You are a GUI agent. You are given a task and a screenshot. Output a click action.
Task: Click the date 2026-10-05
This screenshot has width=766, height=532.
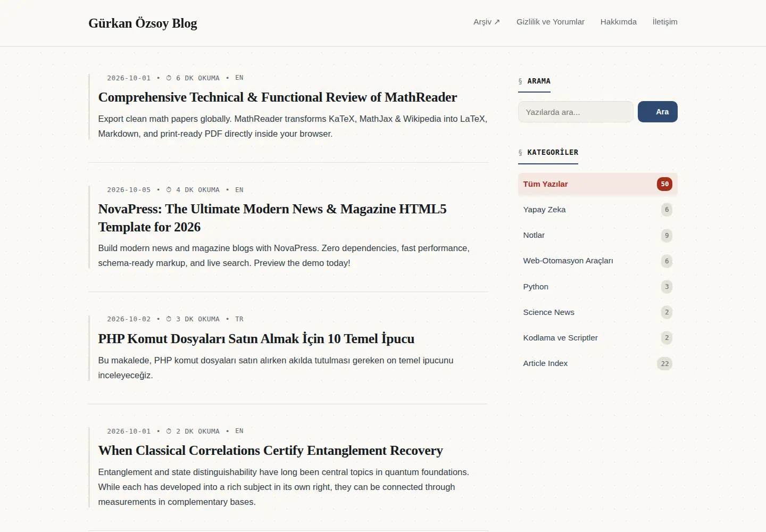(x=129, y=190)
